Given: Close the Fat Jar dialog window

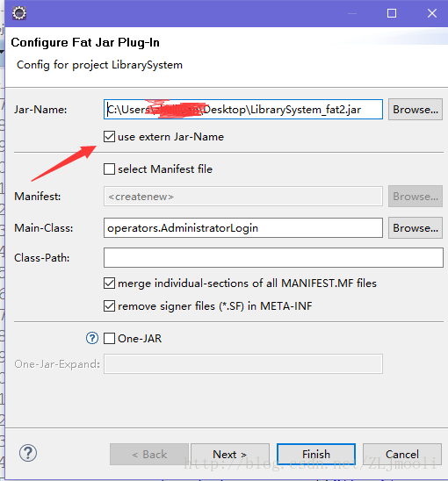Looking at the screenshot, I should (x=432, y=13).
